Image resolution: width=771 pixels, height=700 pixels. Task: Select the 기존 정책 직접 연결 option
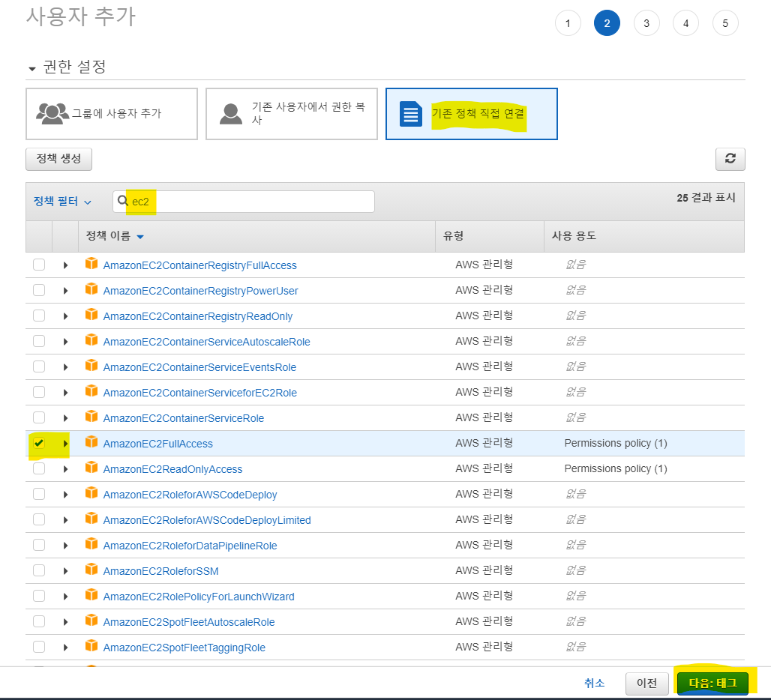coord(472,114)
